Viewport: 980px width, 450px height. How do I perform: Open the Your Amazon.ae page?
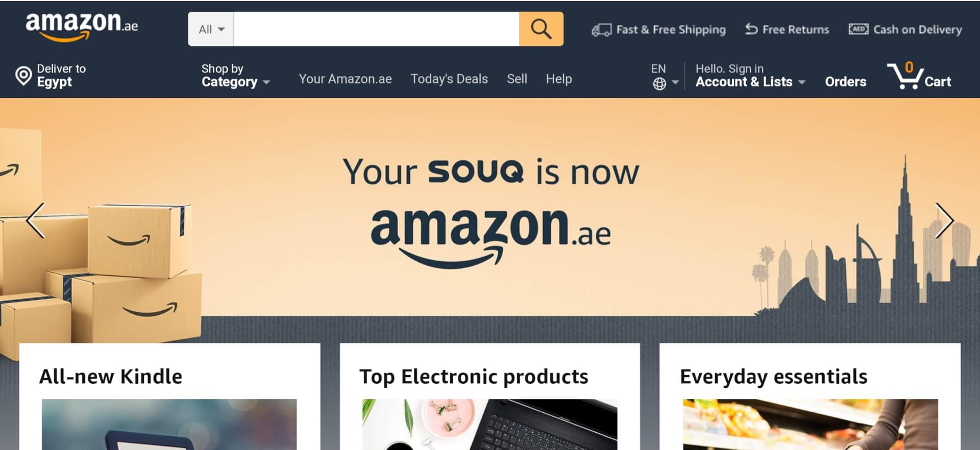[345, 79]
